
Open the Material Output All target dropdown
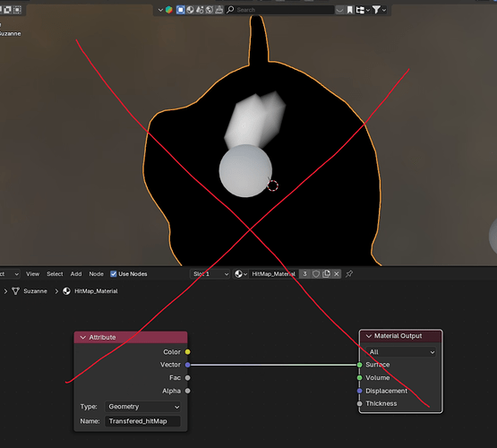coord(400,352)
